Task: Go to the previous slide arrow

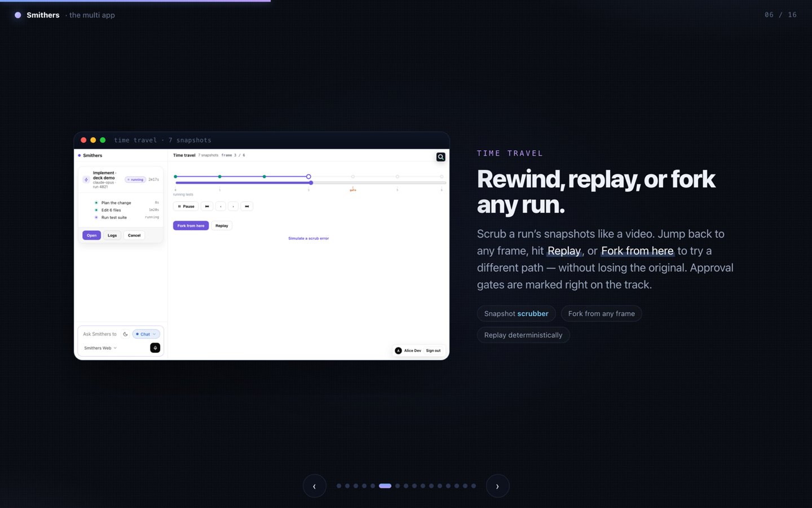Action: click(x=315, y=486)
